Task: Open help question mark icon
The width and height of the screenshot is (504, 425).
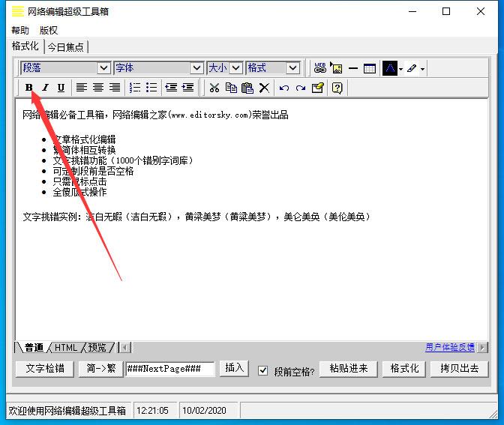Action: click(x=337, y=88)
